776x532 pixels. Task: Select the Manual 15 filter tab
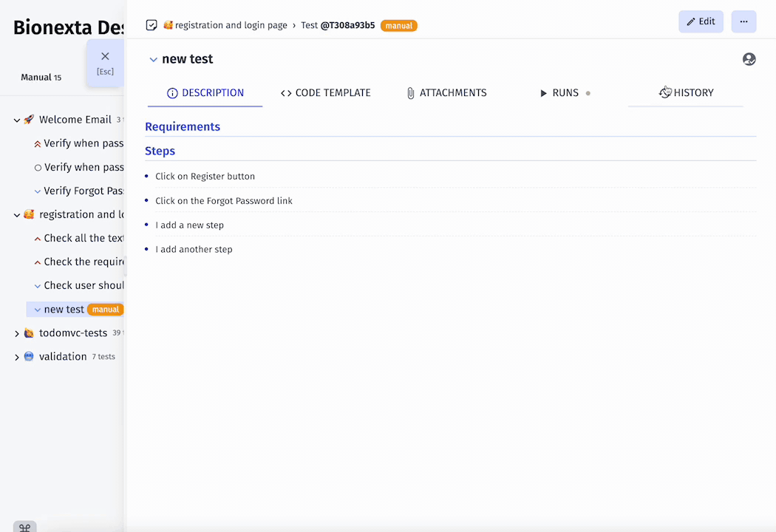41,77
